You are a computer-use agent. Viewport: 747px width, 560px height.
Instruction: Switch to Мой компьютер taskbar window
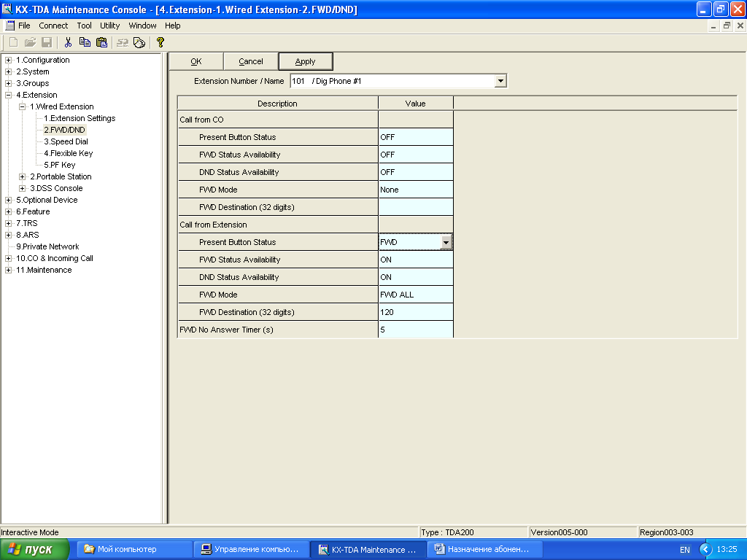133,550
